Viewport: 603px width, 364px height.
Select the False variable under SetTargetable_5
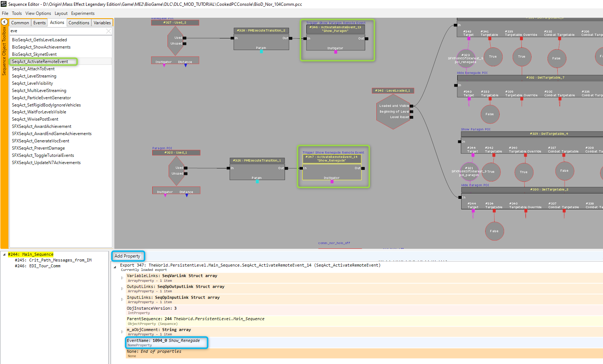[x=494, y=231]
